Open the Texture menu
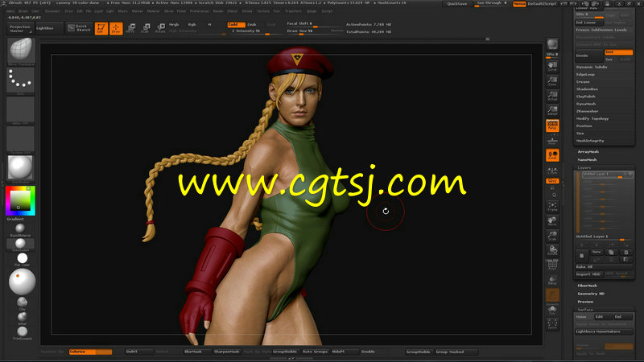 point(263,11)
